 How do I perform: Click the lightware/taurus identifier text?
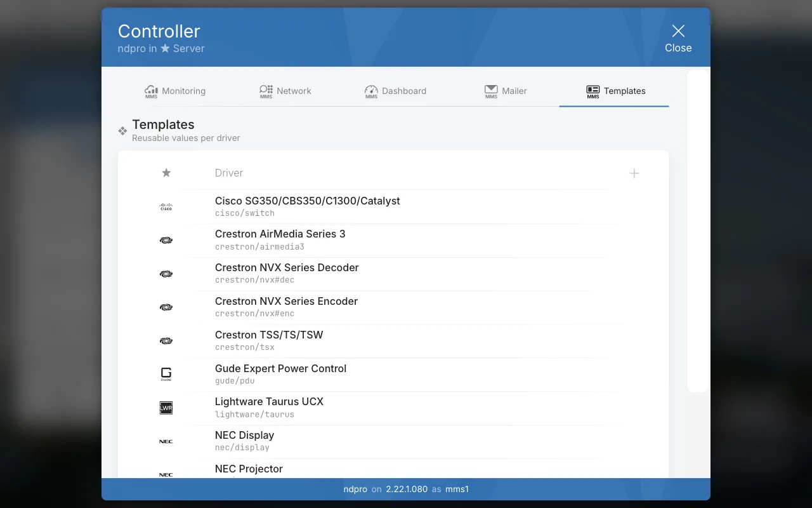[255, 415]
